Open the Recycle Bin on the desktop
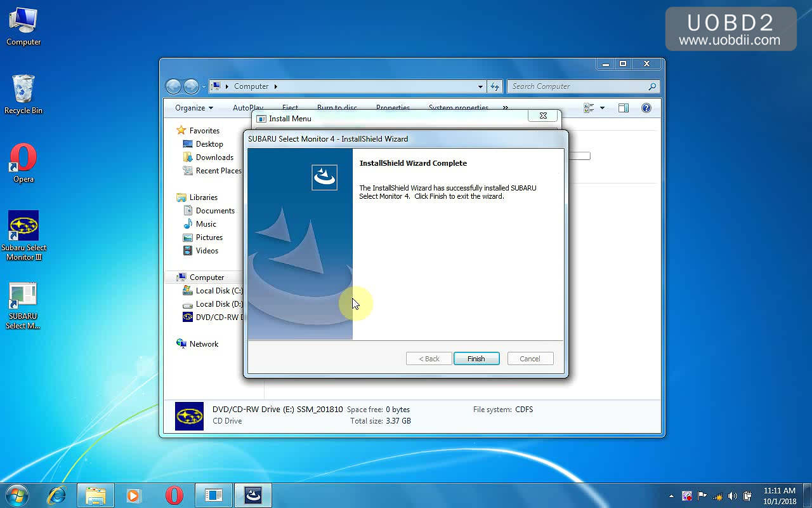The height and width of the screenshot is (508, 812). tap(23, 89)
